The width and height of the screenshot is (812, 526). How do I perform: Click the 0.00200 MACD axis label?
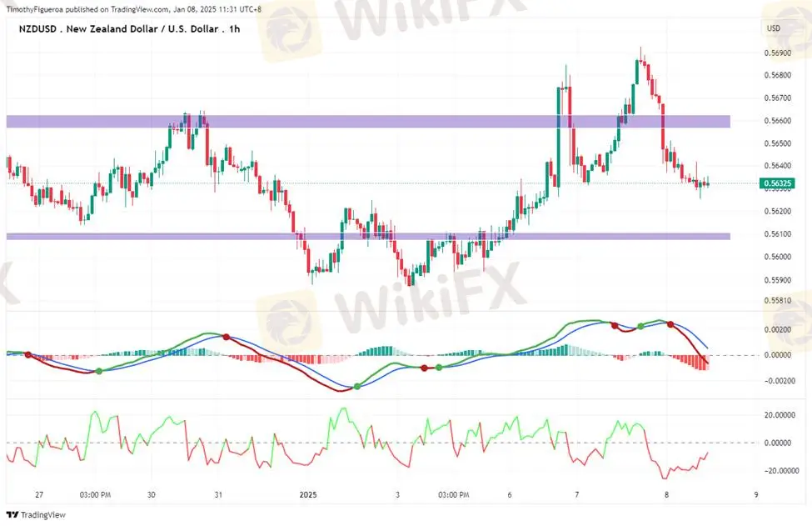(777, 329)
